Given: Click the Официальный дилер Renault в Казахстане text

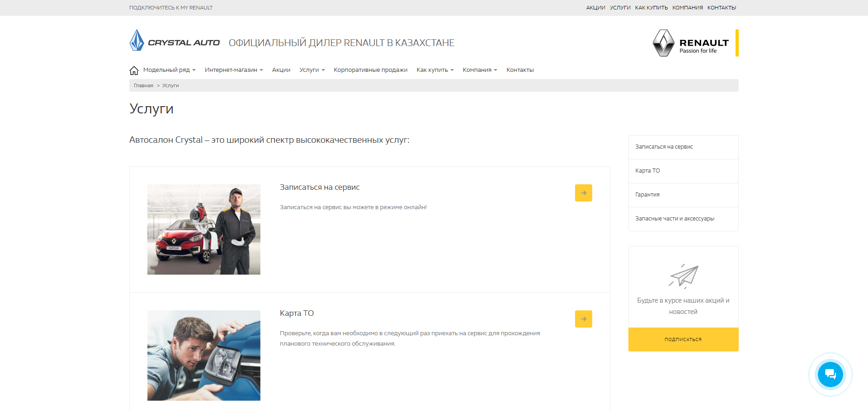Looking at the screenshot, I should tap(341, 43).
